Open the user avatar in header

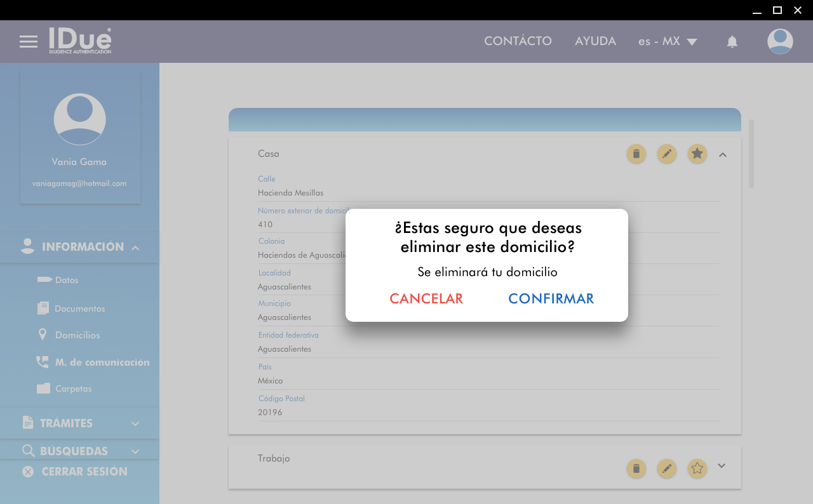pyautogui.click(x=779, y=42)
